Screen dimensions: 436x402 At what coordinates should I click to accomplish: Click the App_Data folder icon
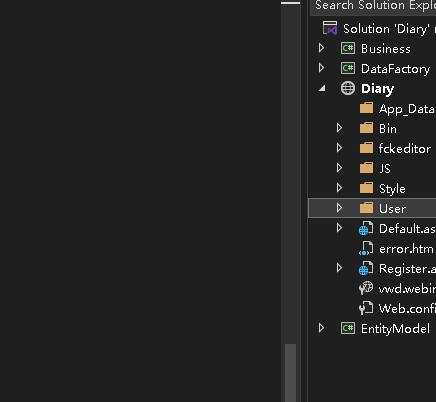click(366, 108)
